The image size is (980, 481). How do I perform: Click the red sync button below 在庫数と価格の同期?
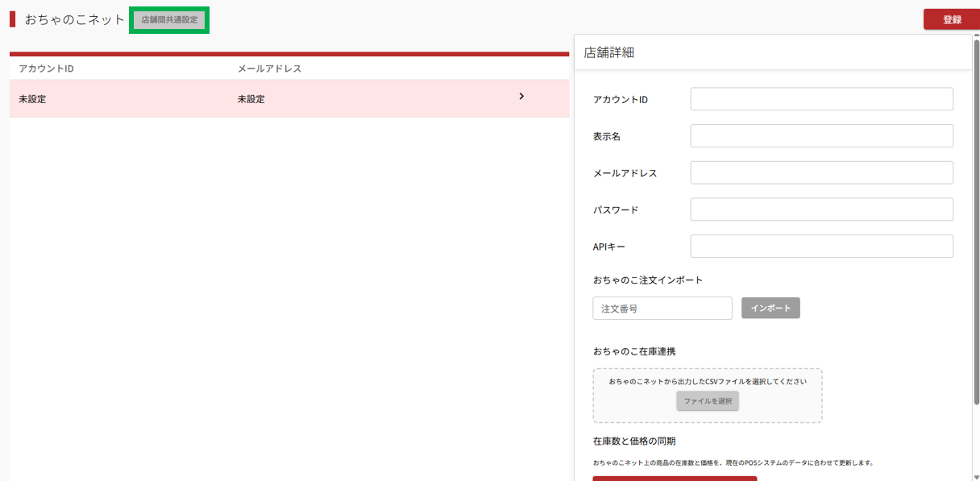click(675, 478)
